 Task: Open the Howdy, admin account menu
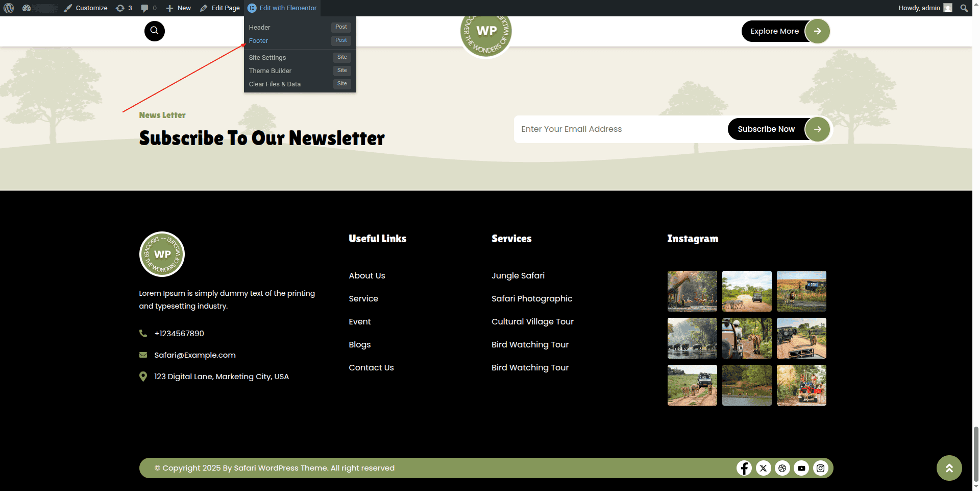[924, 8]
